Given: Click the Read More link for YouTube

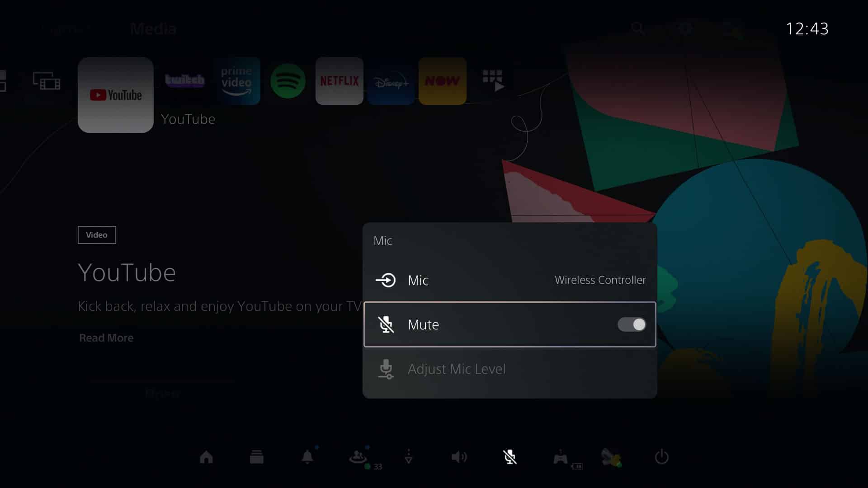Looking at the screenshot, I should pos(106,338).
